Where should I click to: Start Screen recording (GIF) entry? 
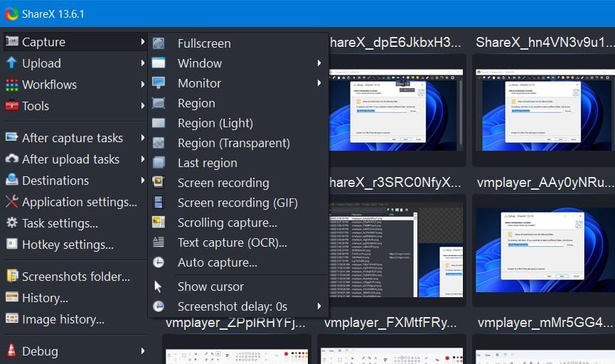point(237,203)
